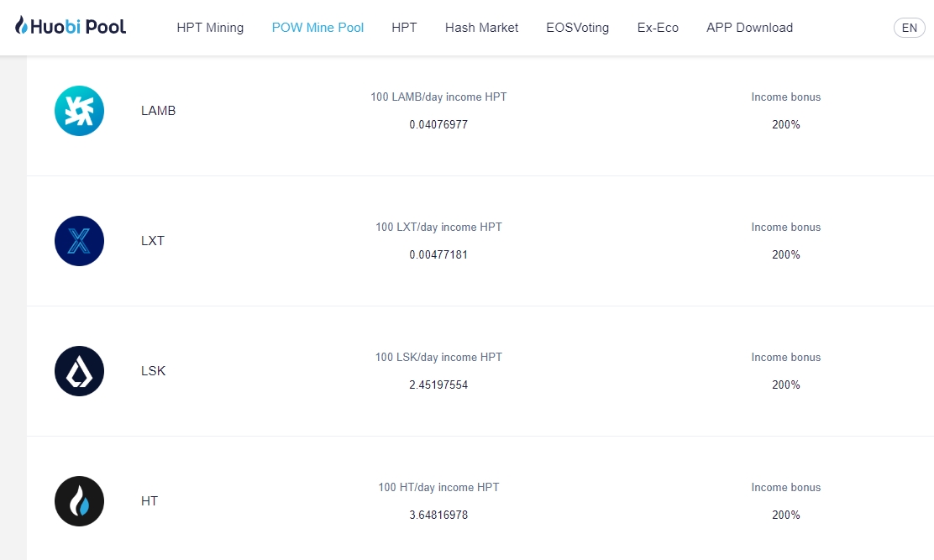This screenshot has width=934, height=560.
Task: Open the EOSVoting page
Action: [x=577, y=28]
